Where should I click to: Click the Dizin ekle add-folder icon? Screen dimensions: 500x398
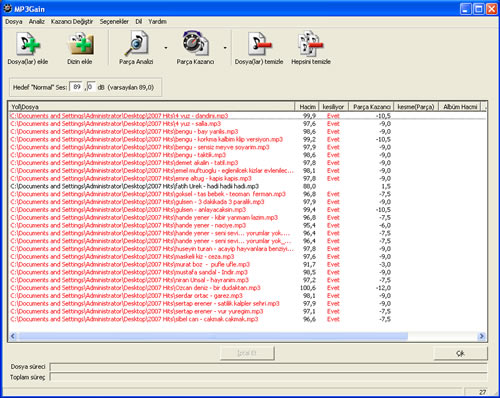coord(80,44)
